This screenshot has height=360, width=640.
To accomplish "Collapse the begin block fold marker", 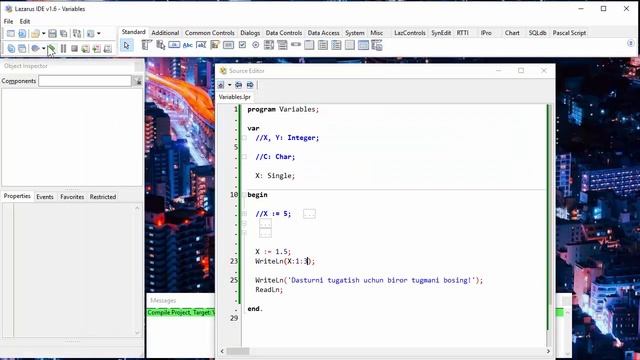I will [244, 195].
